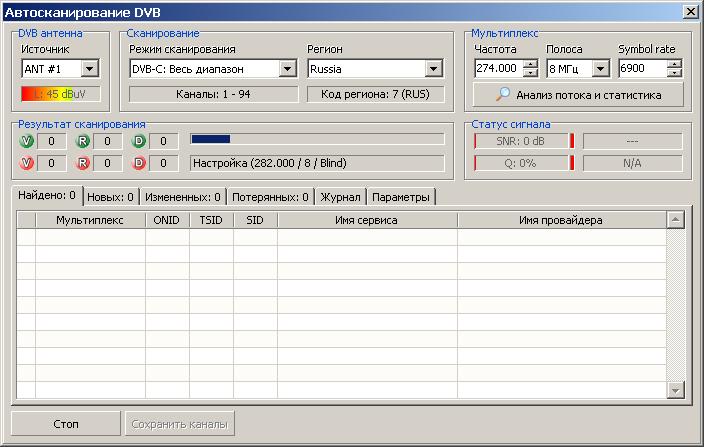Click the red D encrypted data icon
Viewport: 704px width, 447px height.
pos(140,163)
